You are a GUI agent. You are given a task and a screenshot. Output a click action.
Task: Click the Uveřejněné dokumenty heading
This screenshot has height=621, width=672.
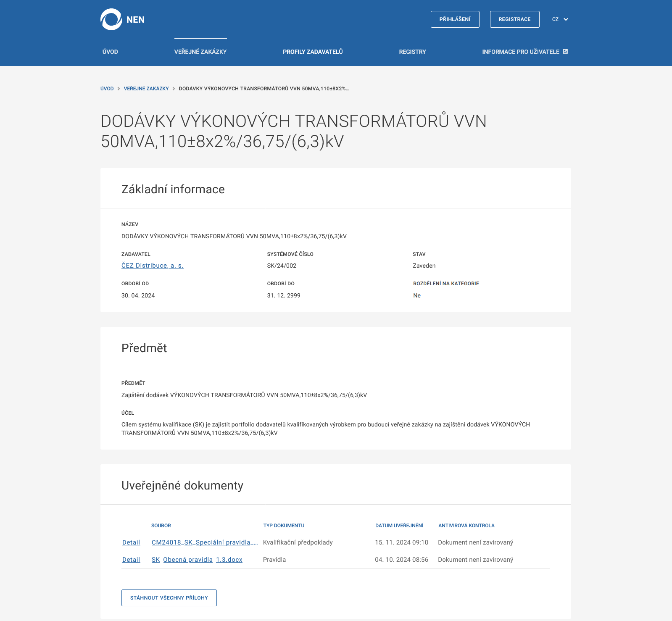pos(182,485)
